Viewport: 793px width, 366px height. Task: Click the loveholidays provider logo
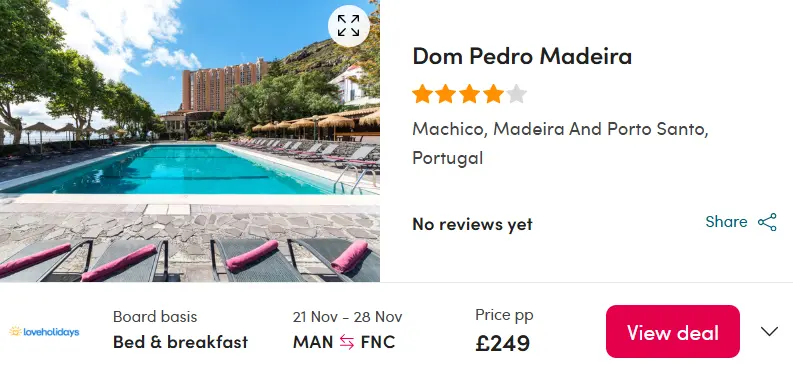[44, 332]
